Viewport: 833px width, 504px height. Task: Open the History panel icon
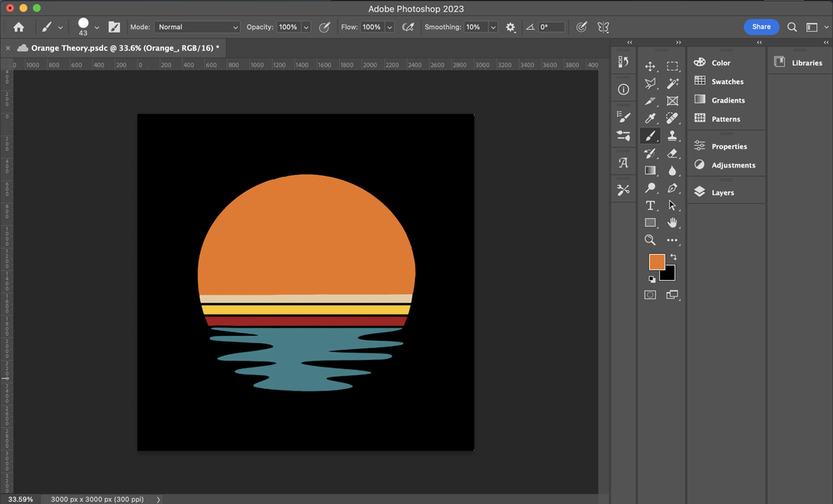click(623, 62)
